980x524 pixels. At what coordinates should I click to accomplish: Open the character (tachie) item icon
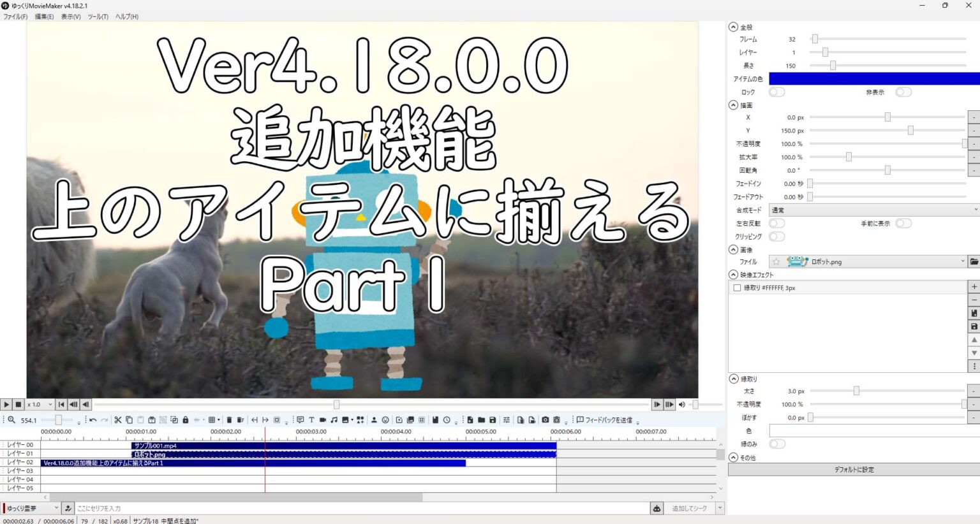374,420
